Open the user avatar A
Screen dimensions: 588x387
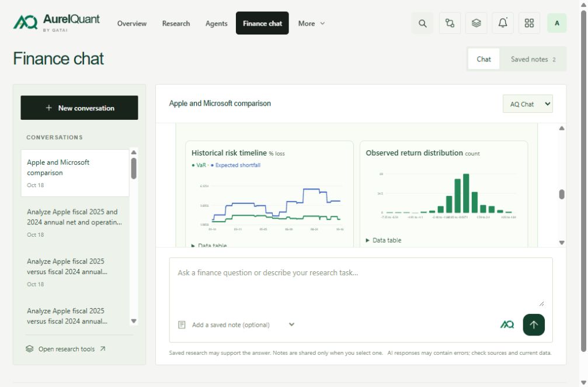(557, 23)
